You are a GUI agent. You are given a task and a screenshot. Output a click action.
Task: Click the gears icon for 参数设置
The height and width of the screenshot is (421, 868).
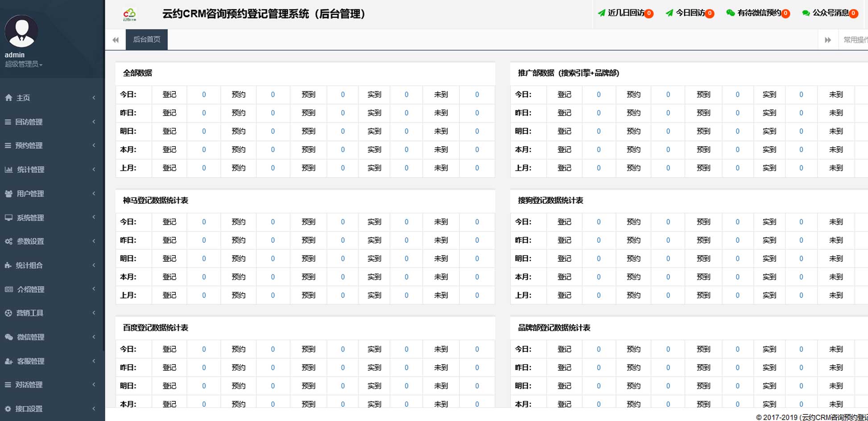pos(8,241)
